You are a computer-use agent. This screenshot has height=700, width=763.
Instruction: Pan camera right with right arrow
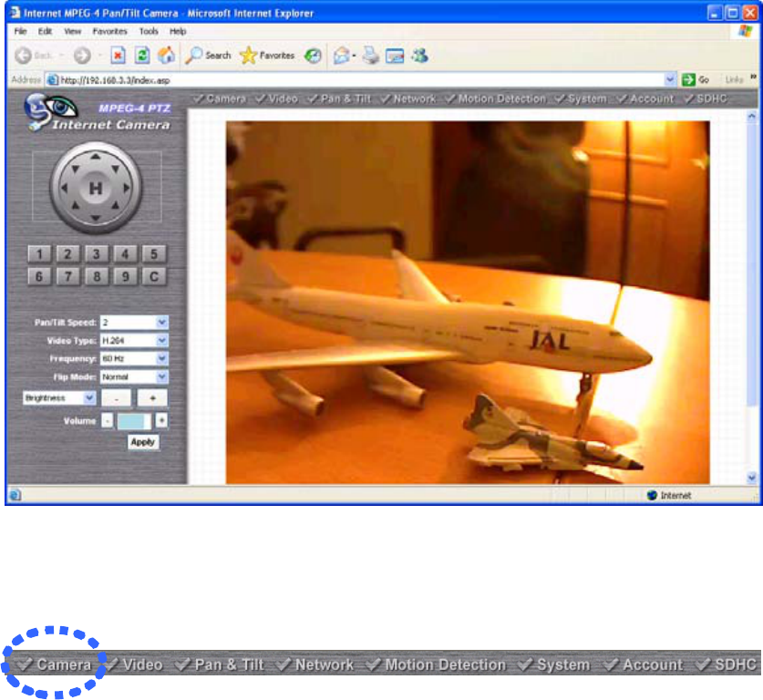tap(127, 187)
